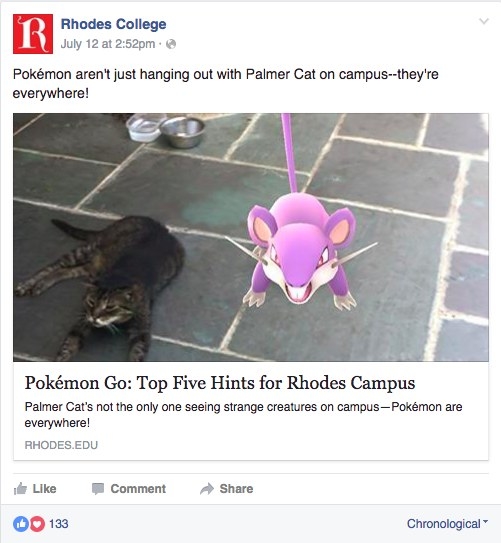Select the Share button label

[236, 489]
